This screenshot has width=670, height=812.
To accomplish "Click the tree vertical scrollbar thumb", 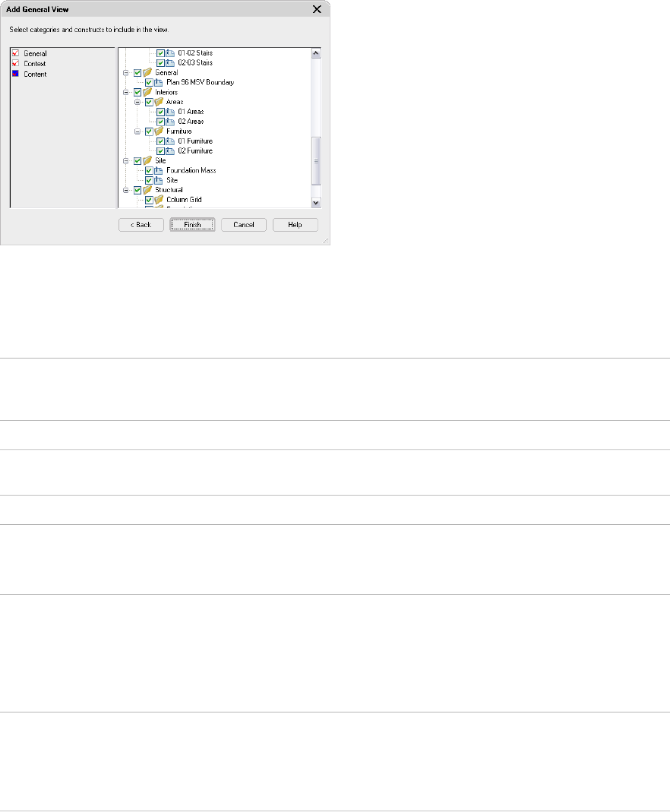I will point(316,161).
